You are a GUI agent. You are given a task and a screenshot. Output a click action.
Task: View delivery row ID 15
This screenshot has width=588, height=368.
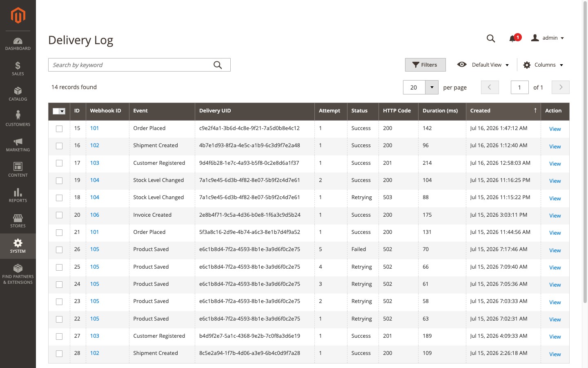coord(555,129)
